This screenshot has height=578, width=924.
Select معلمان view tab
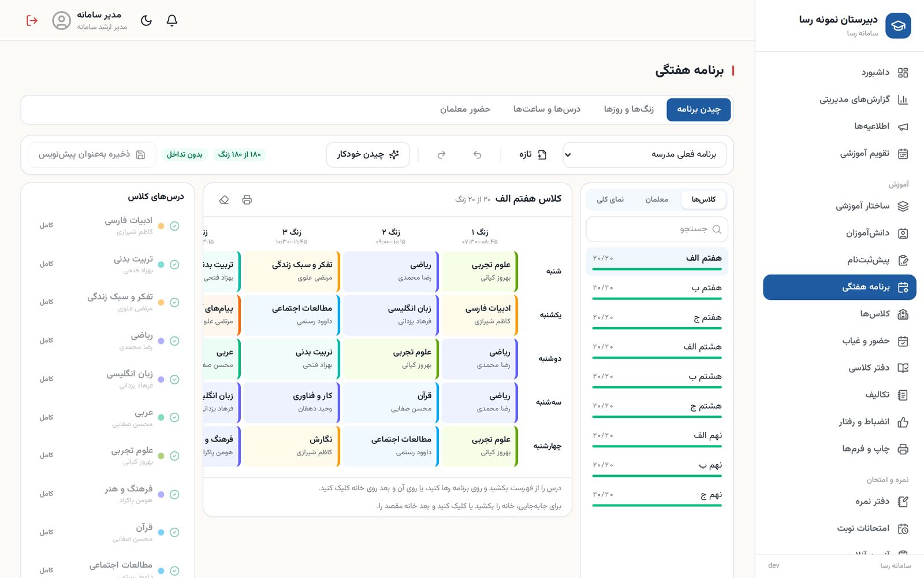click(657, 199)
